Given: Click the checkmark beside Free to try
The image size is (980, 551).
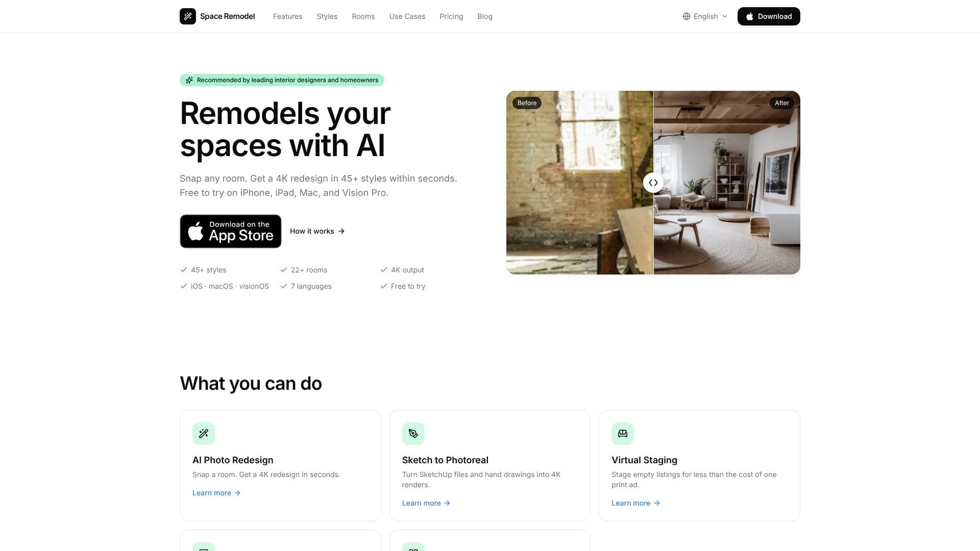Looking at the screenshot, I should coord(384,286).
